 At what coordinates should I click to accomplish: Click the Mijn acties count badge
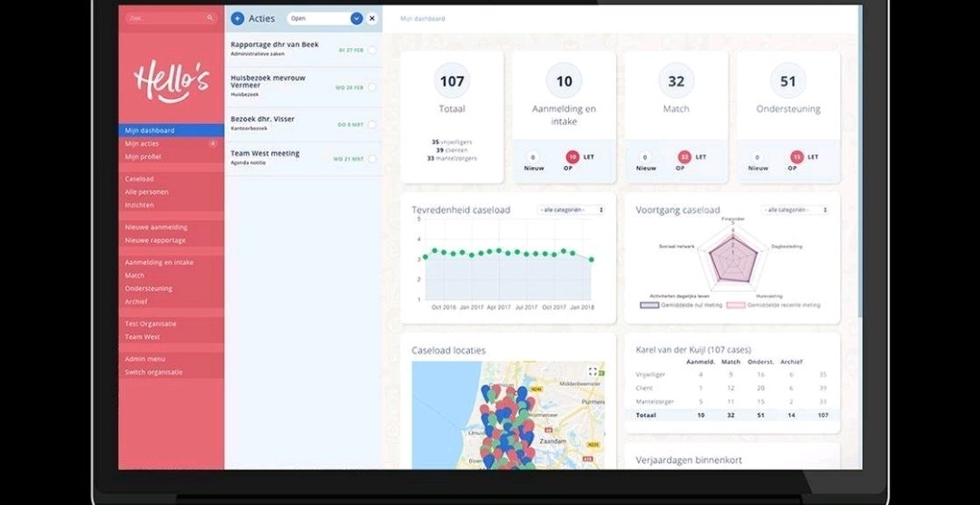212,143
